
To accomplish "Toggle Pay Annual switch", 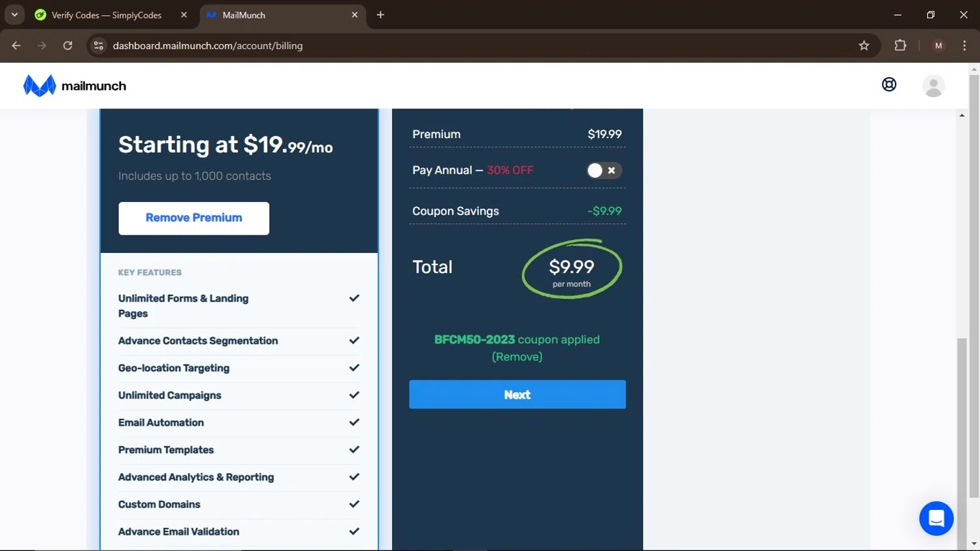I will [x=604, y=171].
